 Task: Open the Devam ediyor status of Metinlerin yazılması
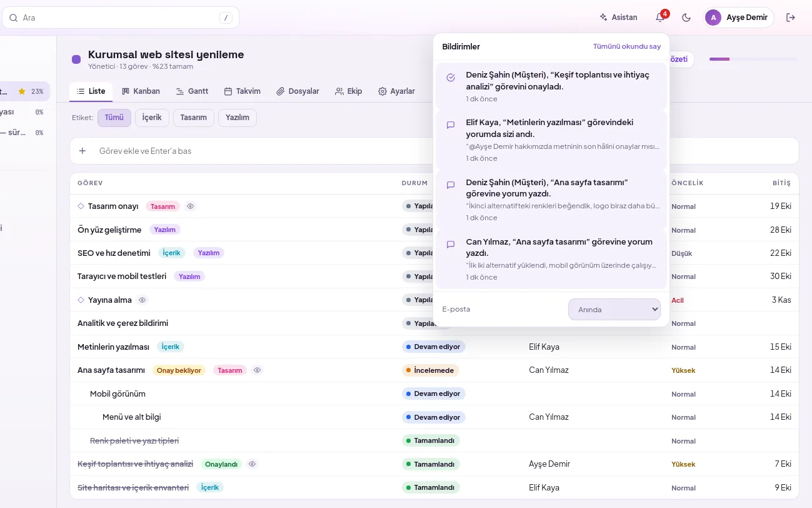coord(433,347)
